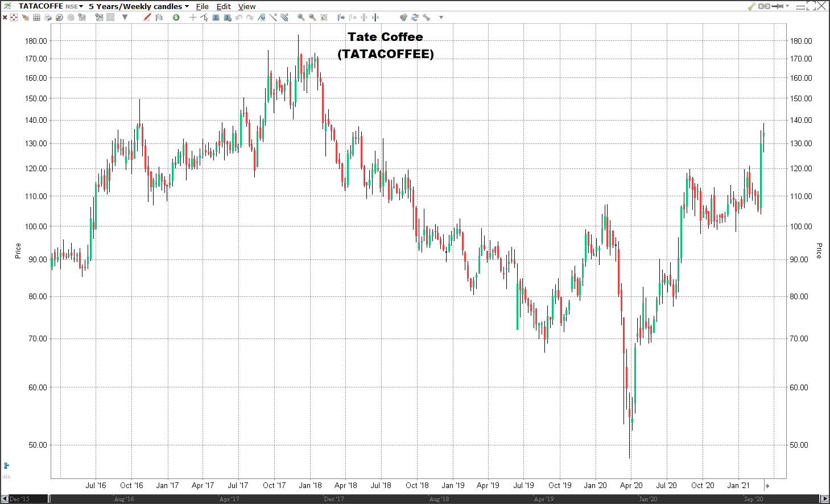Click the Jan '18 date axis label
This screenshot has width=830, height=504.
[x=310, y=485]
